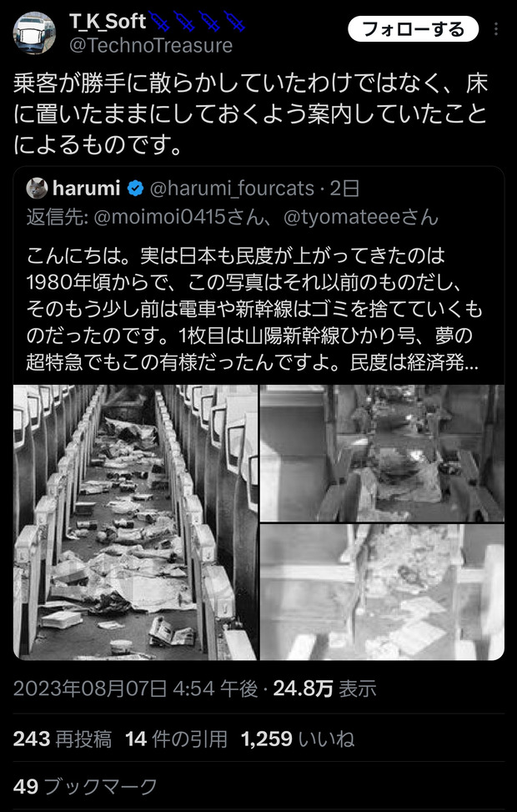Open the @harumi_fourcats handle in quoted tweet

coord(232,189)
